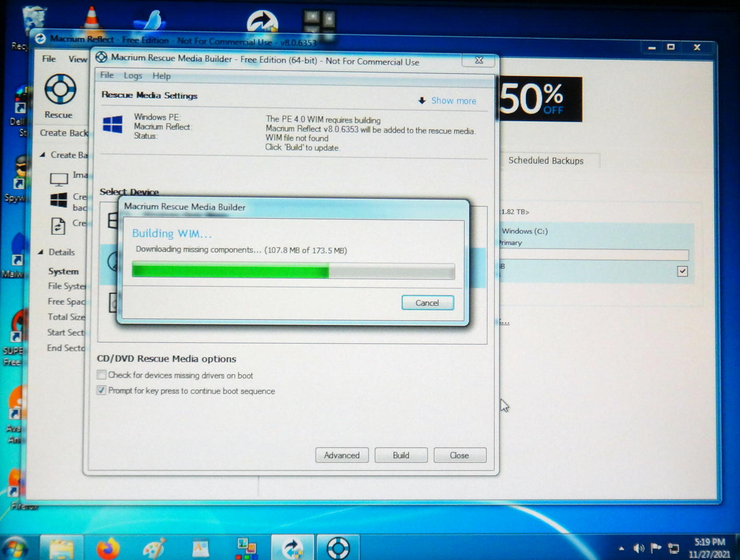Switch to Macrium Reflect taskbar button

(292, 548)
